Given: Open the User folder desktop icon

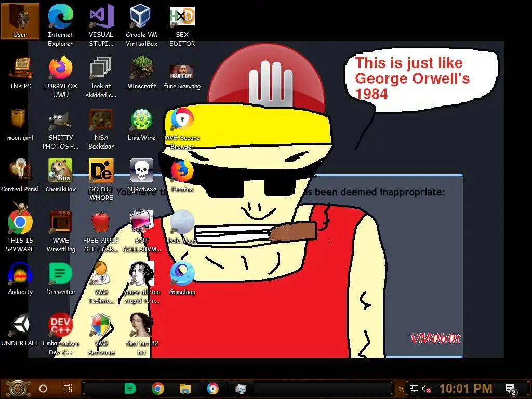Looking at the screenshot, I should [20, 21].
